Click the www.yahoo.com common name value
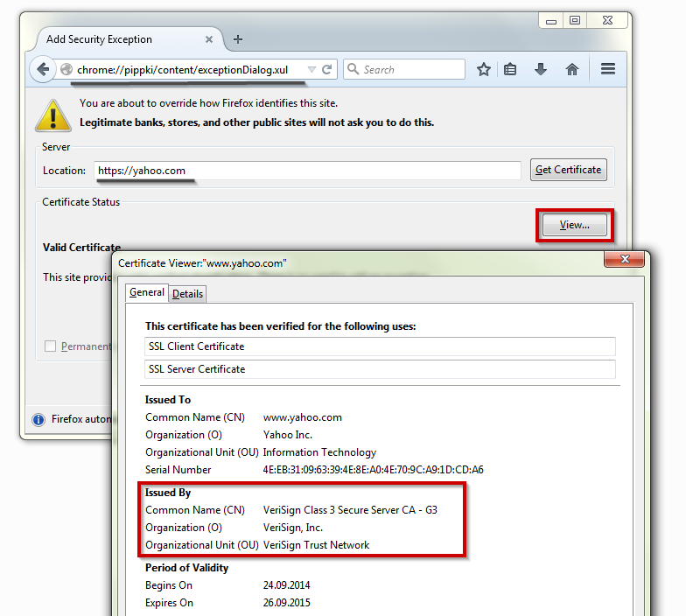Screen dimensions: 686x616 [303, 417]
